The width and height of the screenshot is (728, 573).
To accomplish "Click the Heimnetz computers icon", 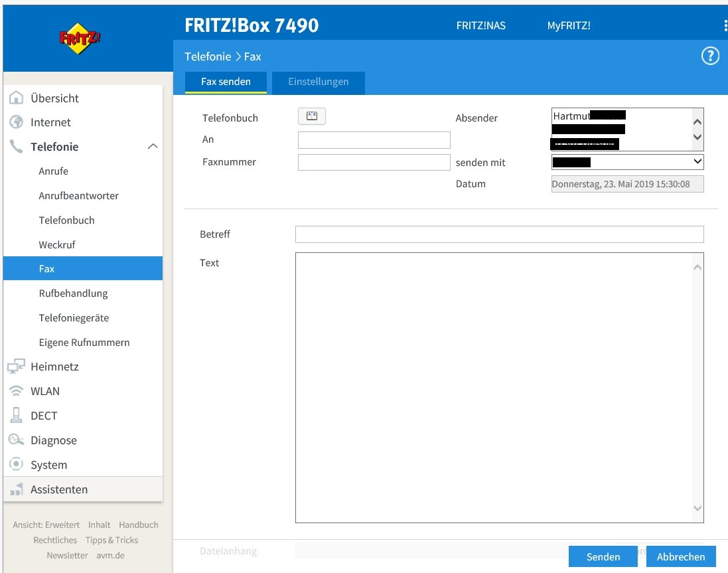I will point(16,367).
